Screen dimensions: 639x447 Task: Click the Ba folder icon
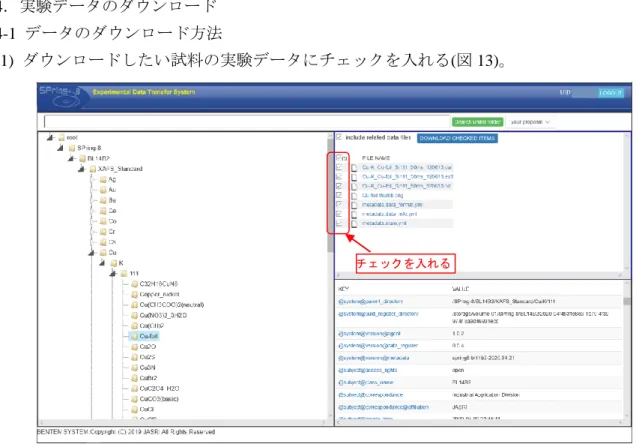coord(103,200)
